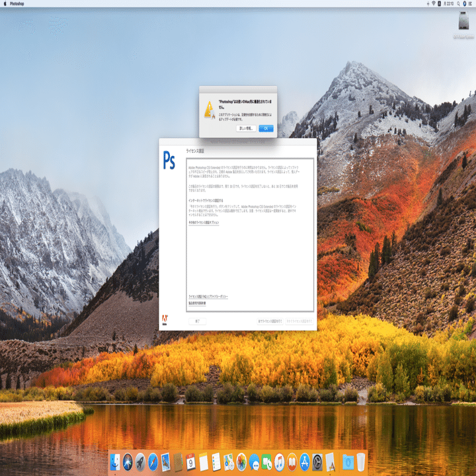
Task: Open System Preferences from the Dock
Action: [x=317, y=462]
